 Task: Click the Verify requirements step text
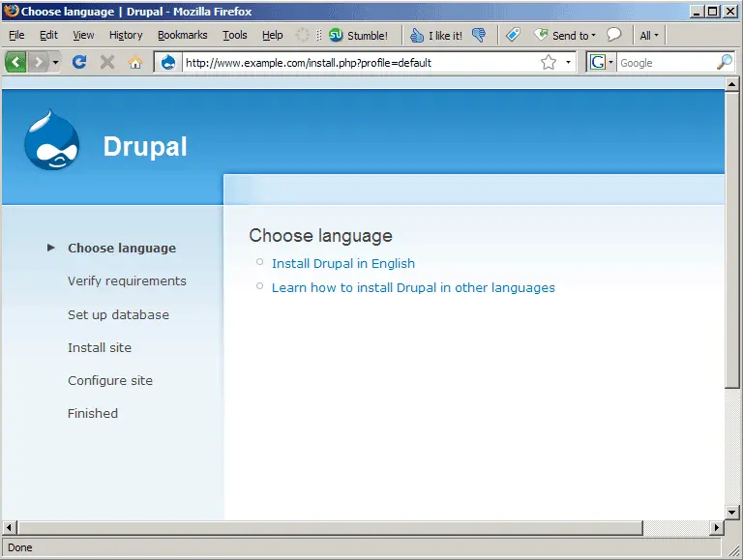click(127, 280)
